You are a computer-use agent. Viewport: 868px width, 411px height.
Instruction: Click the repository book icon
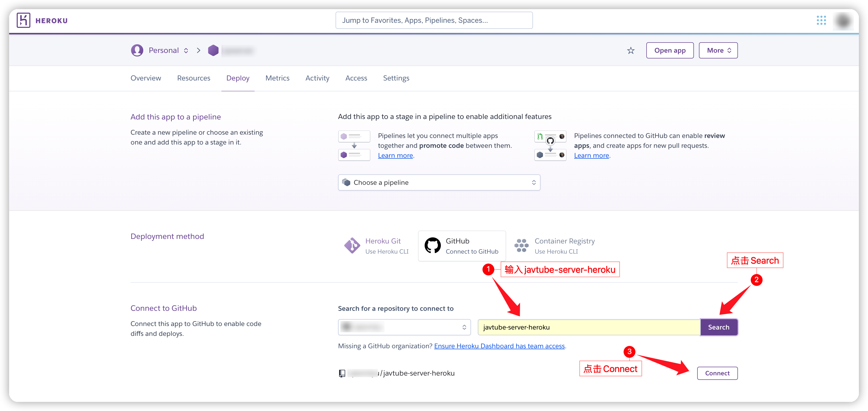342,373
